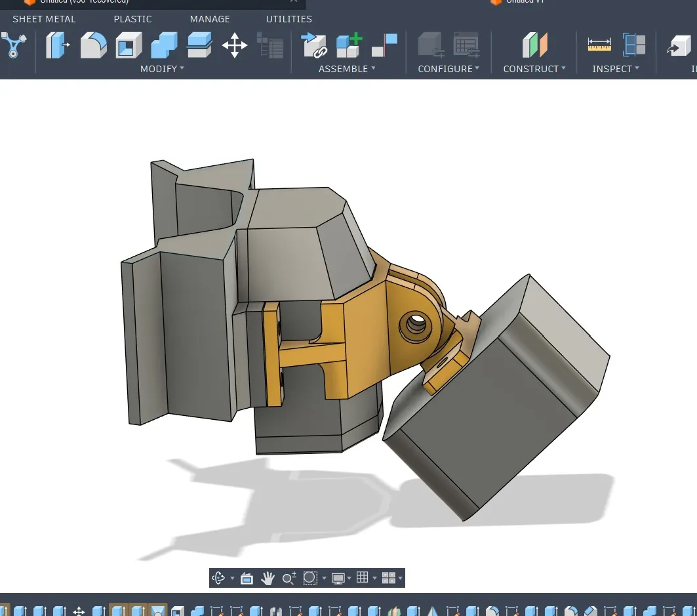The width and height of the screenshot is (697, 616).
Task: Open the Interference inspect tool
Action: point(634,45)
